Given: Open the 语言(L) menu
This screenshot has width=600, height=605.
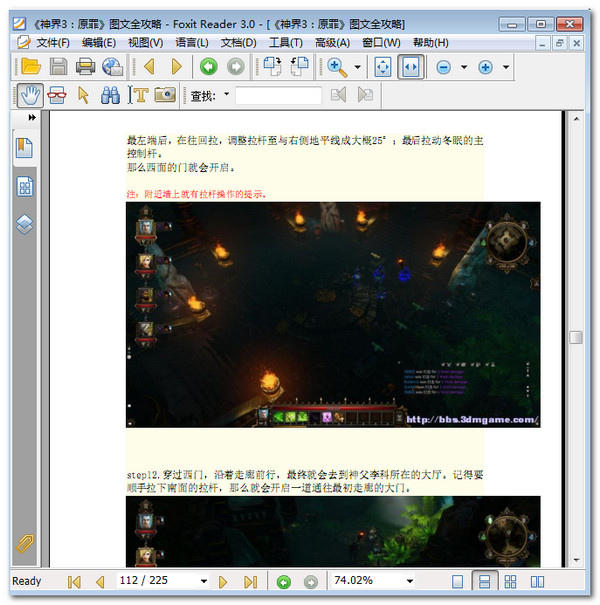Looking at the screenshot, I should (x=192, y=42).
